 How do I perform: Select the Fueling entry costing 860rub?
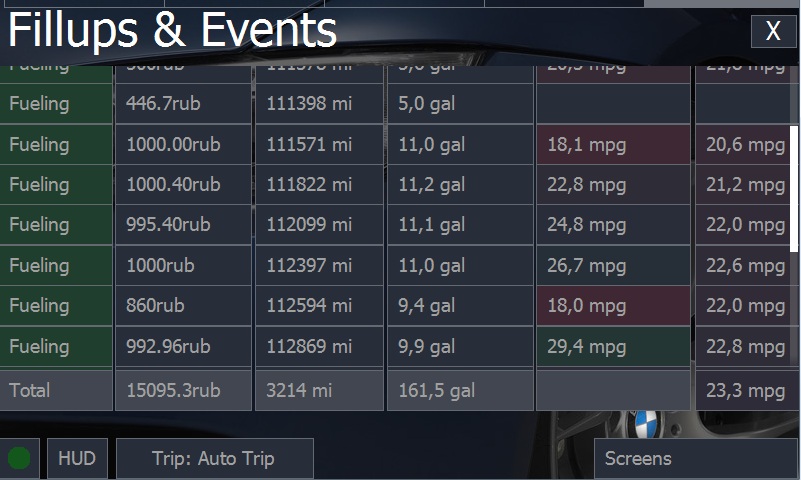56,306
